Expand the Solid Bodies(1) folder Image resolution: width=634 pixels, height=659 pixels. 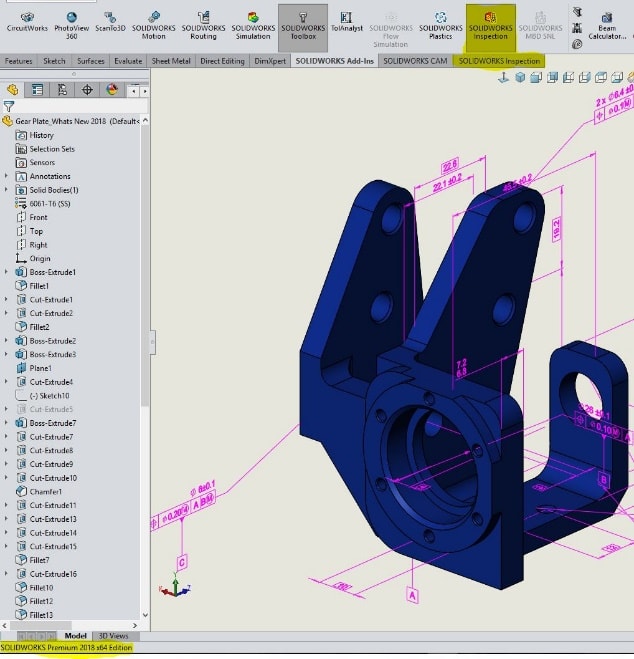tap(6, 190)
